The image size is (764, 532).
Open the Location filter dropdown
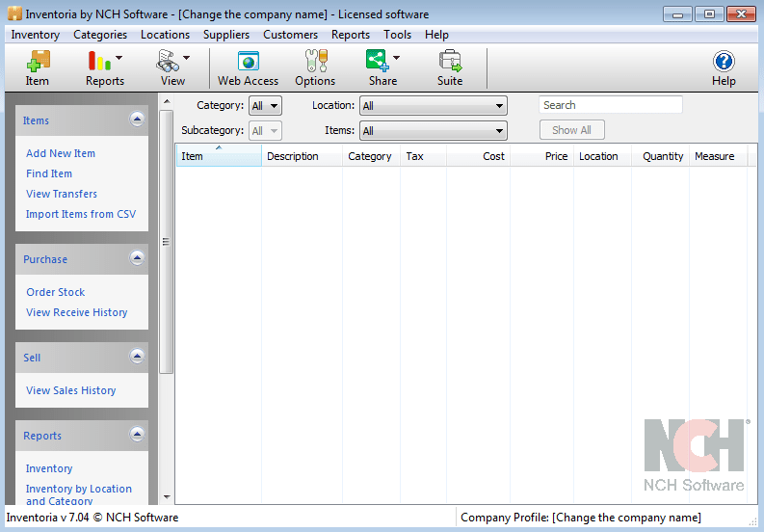tap(434, 106)
